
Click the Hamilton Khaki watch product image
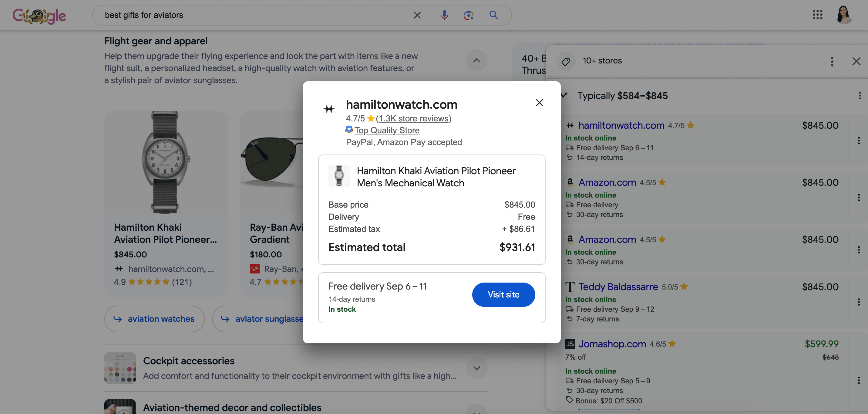(166, 162)
